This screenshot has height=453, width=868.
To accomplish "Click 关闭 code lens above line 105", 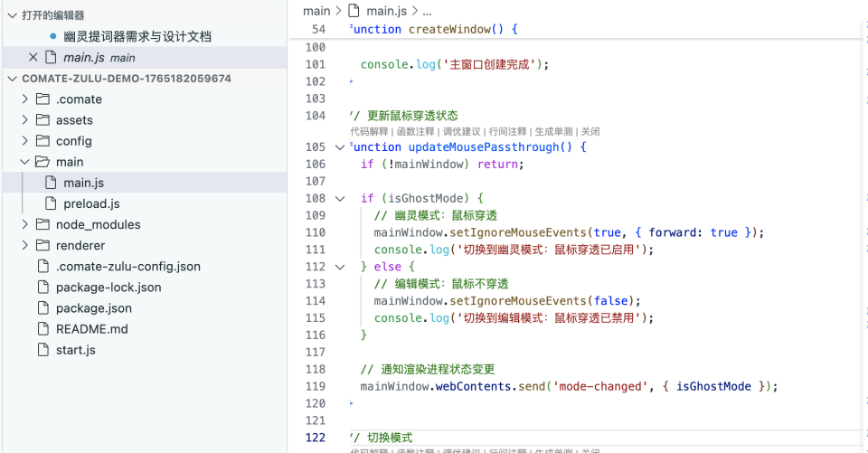I will pyautogui.click(x=590, y=132).
